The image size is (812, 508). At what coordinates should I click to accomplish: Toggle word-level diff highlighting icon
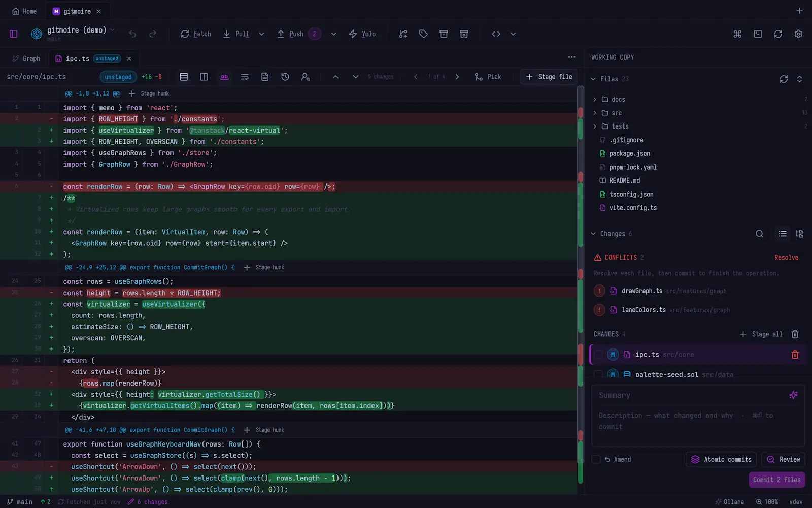[224, 77]
